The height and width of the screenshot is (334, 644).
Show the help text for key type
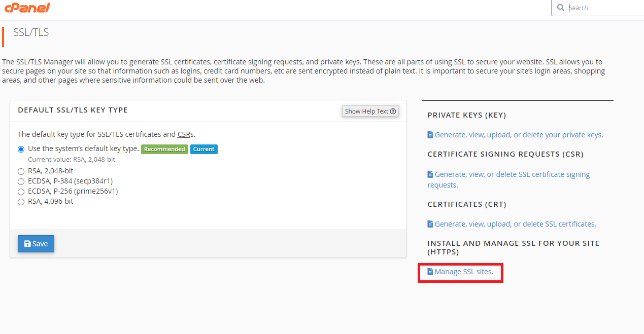click(x=370, y=111)
